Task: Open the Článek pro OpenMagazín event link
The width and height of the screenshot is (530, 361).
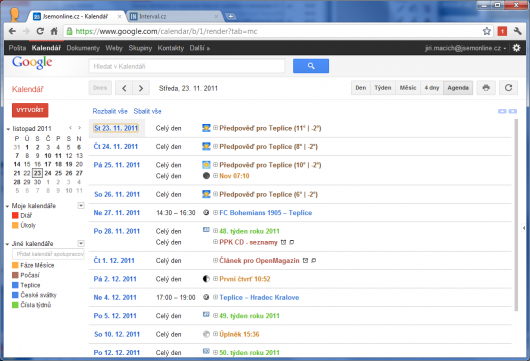Action: 259,261
